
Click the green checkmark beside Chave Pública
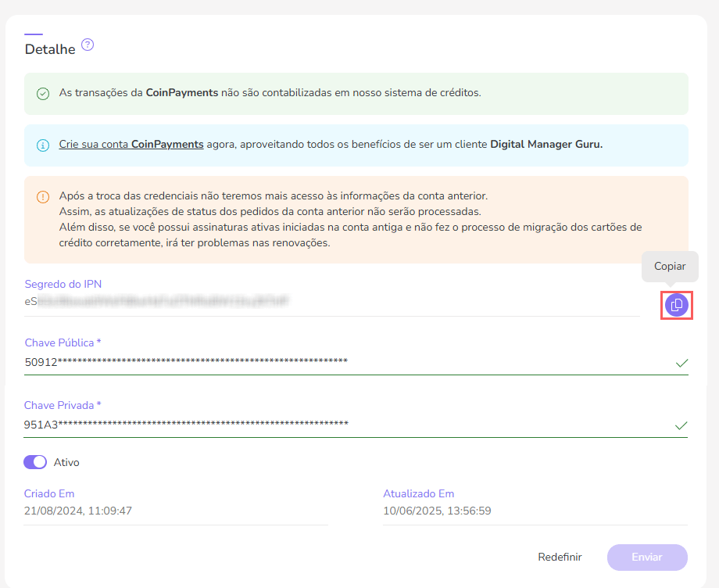[681, 364]
